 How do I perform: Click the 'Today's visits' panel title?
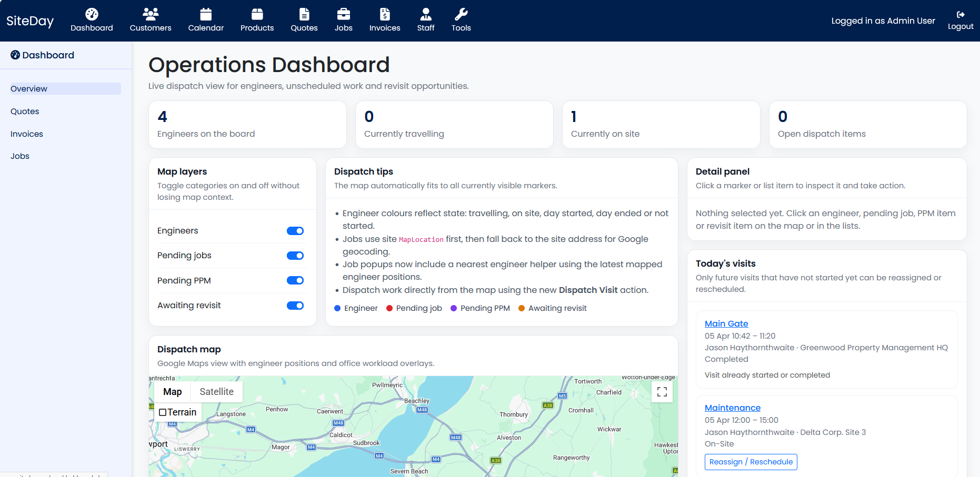pyautogui.click(x=725, y=263)
